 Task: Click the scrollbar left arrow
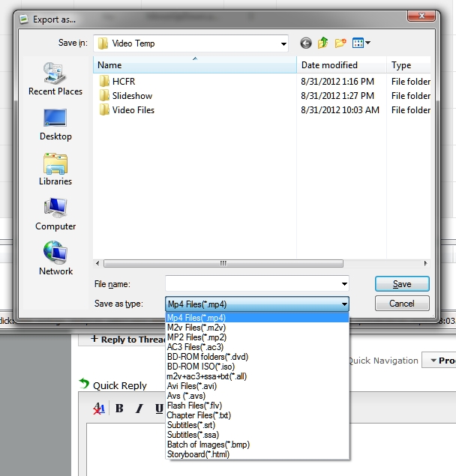pos(97,263)
